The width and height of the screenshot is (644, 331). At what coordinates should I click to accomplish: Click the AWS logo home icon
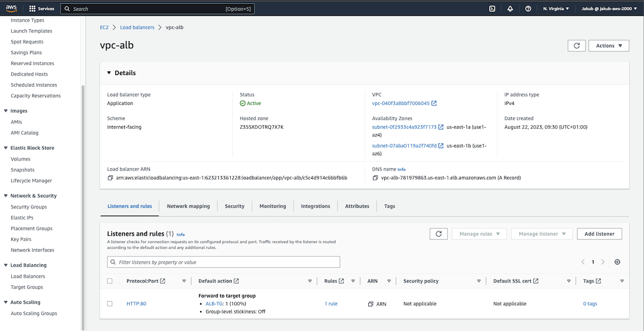[x=12, y=8]
